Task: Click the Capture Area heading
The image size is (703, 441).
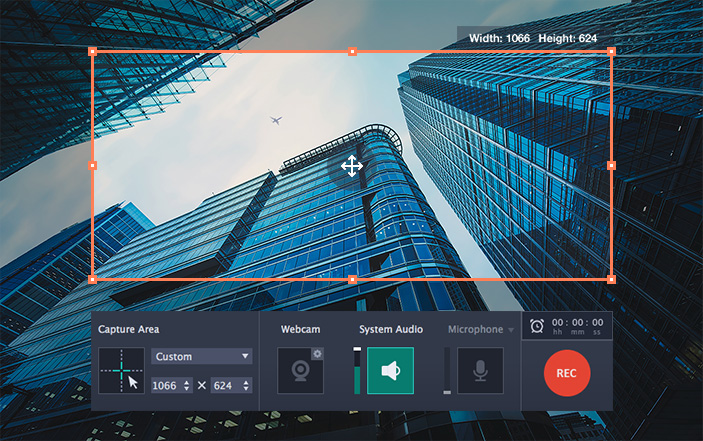Action: click(x=129, y=329)
